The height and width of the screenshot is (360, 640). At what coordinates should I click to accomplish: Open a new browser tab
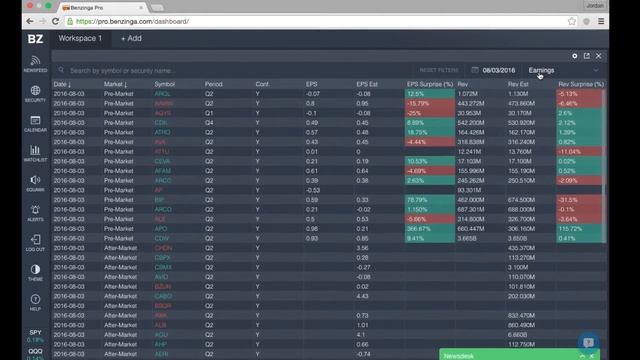coord(157,8)
